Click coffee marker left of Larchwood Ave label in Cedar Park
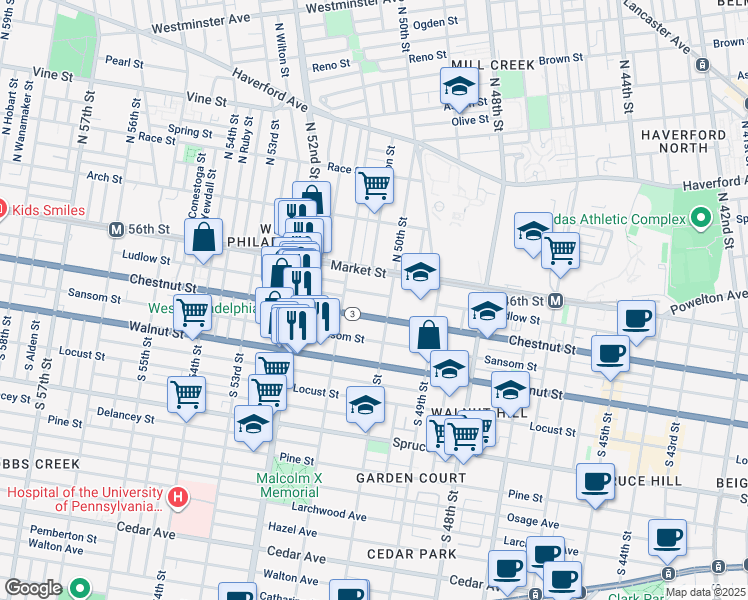This screenshot has height=600, width=748. [508, 570]
